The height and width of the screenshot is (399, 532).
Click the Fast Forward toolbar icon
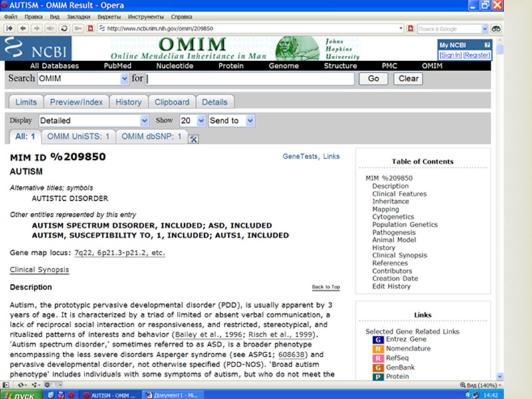(51, 29)
